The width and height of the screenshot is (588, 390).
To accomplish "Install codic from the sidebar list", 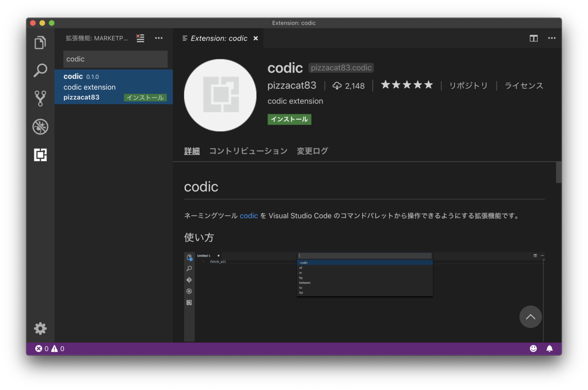I will click(x=145, y=97).
